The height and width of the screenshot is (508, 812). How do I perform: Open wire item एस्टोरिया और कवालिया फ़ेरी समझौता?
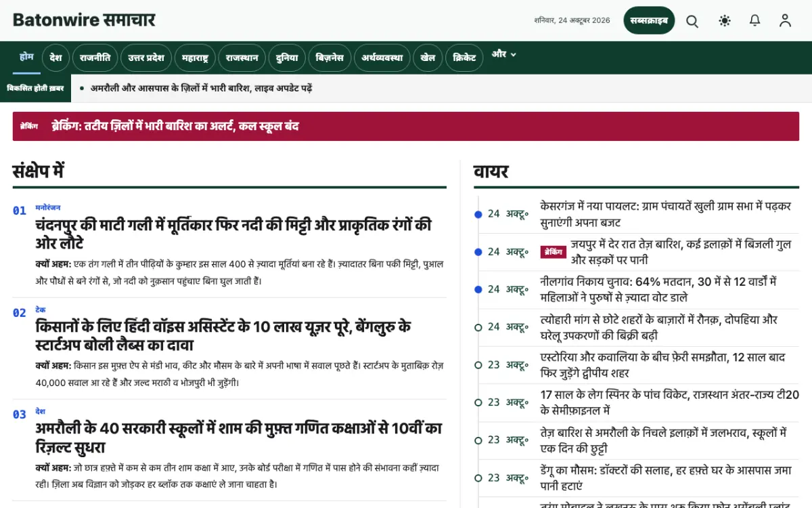click(x=662, y=364)
